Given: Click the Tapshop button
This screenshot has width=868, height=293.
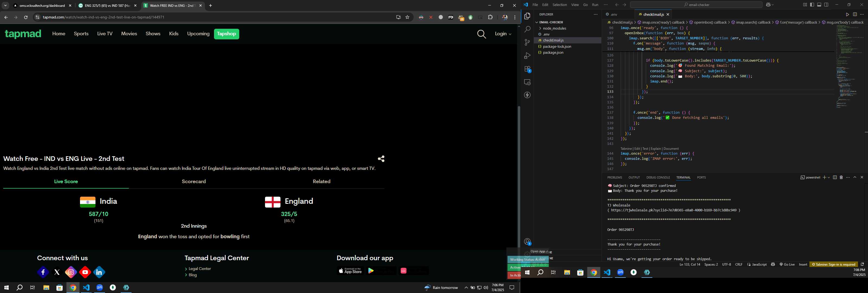Looking at the screenshot, I should click(226, 34).
